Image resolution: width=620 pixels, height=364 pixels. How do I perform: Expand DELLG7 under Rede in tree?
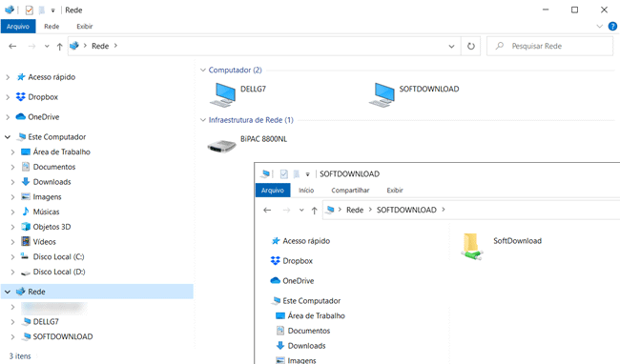(x=12, y=322)
